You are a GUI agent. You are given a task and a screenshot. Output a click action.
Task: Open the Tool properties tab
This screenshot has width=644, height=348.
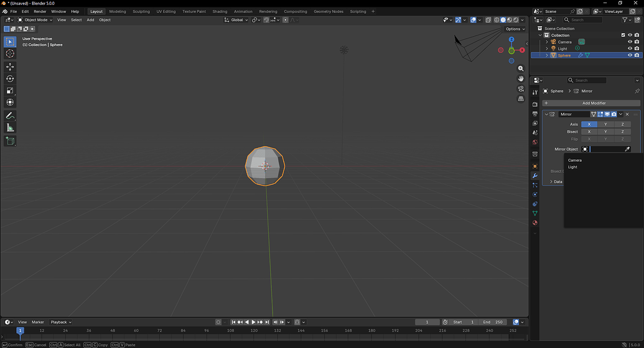point(534,92)
